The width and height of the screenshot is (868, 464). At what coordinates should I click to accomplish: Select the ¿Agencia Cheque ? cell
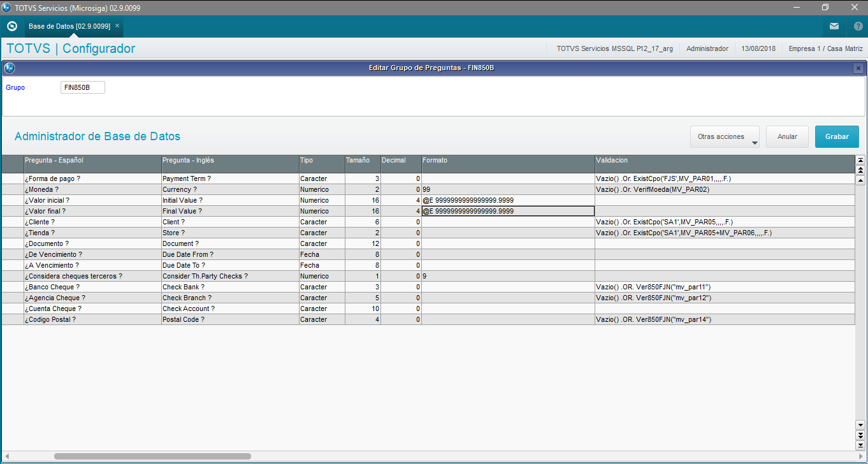point(92,298)
